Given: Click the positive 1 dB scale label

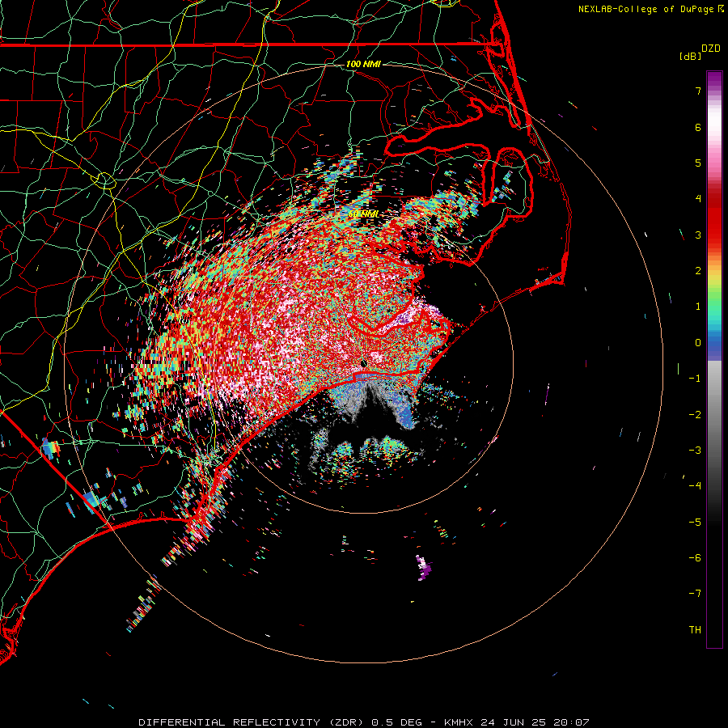Looking at the screenshot, I should coord(698,307).
